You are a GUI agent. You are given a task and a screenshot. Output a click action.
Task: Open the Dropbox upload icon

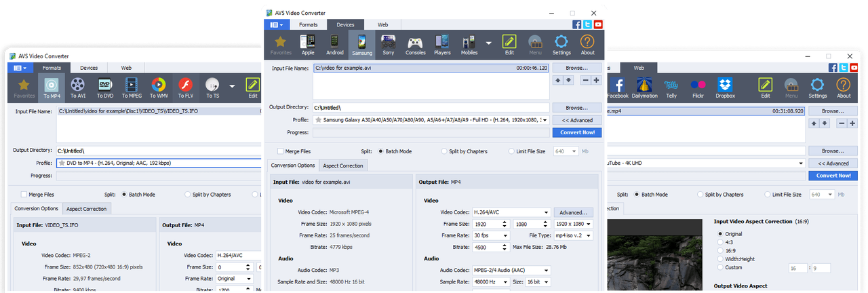point(725,87)
